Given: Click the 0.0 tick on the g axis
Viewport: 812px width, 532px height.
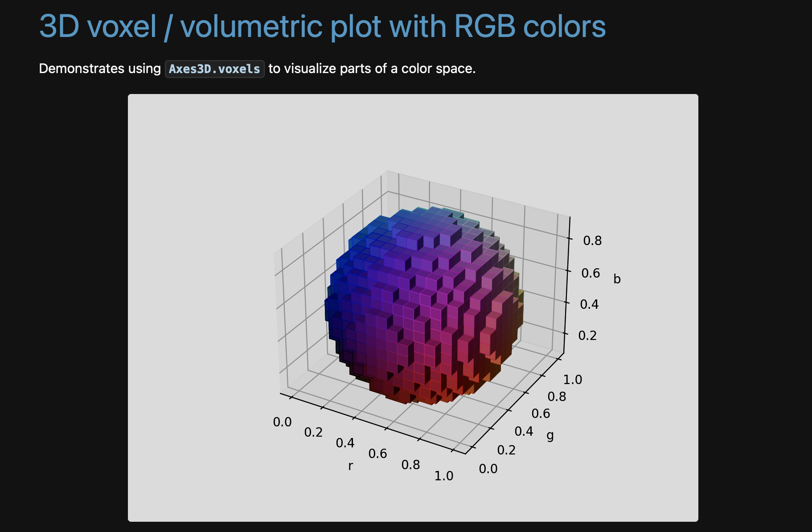Looking at the screenshot, I should 489,469.
